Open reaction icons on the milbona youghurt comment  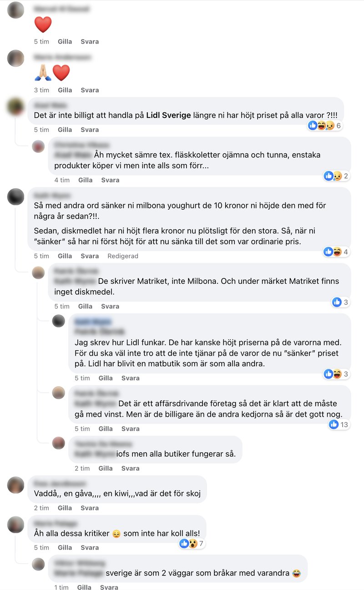[x=336, y=252]
